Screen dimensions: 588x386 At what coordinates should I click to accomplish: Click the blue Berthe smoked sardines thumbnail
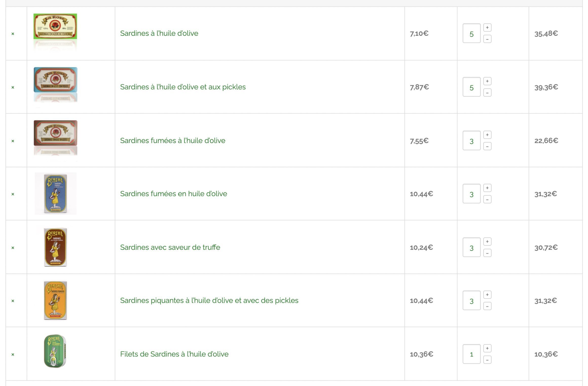pos(56,194)
